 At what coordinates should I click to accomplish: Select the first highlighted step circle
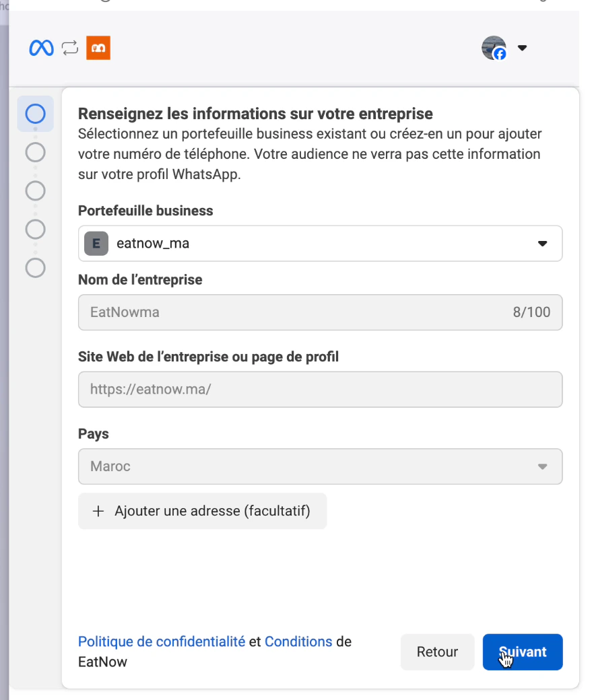point(35,114)
